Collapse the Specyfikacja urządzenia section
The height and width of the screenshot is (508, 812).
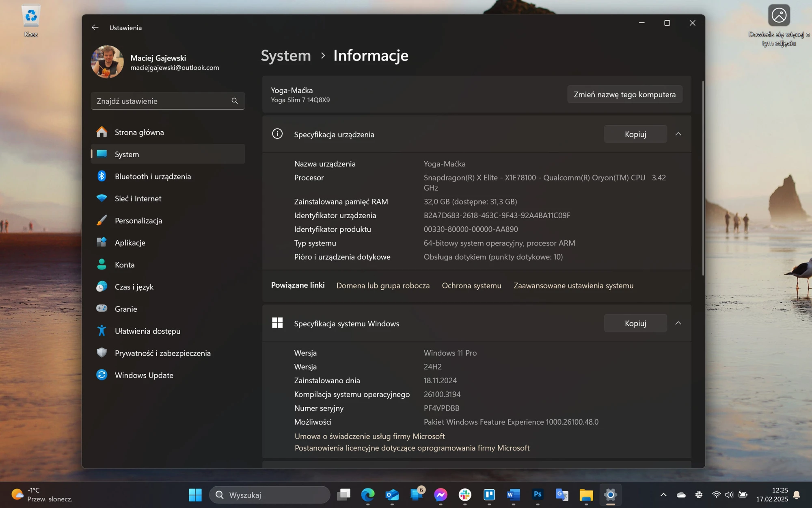(x=678, y=134)
